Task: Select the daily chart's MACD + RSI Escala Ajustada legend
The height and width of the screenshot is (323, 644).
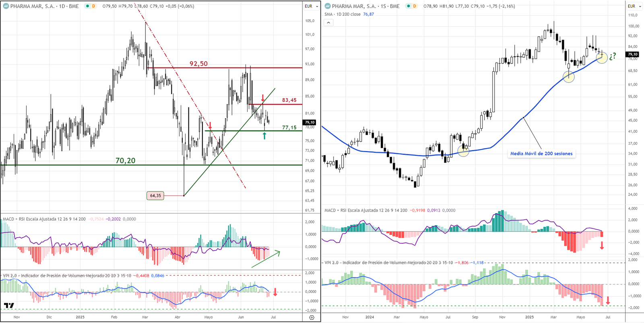Action: click(44, 219)
